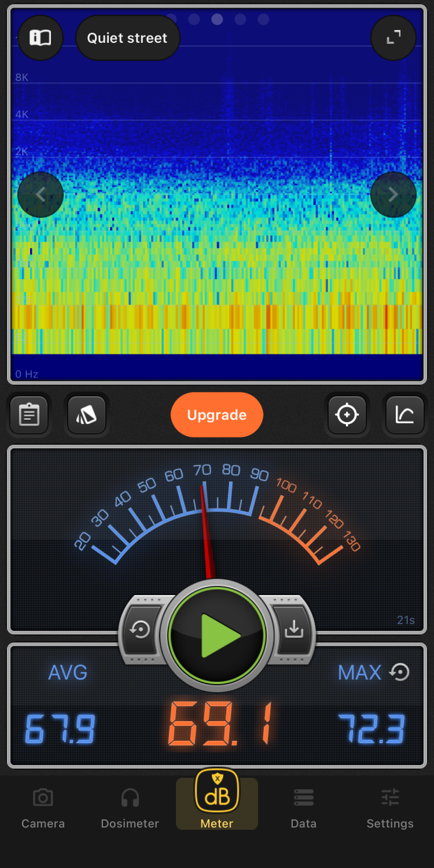The height and width of the screenshot is (868, 434).
Task: Tap the eraser clear icon
Action: 86,415
